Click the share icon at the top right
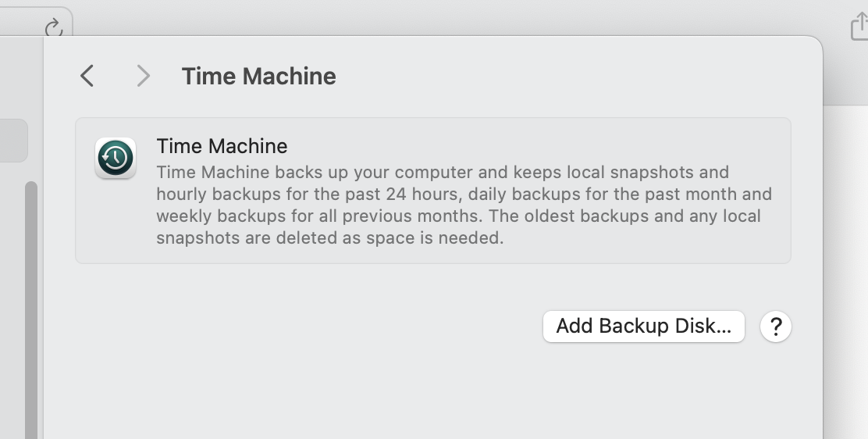Image resolution: width=868 pixels, height=439 pixels. pyautogui.click(x=859, y=27)
